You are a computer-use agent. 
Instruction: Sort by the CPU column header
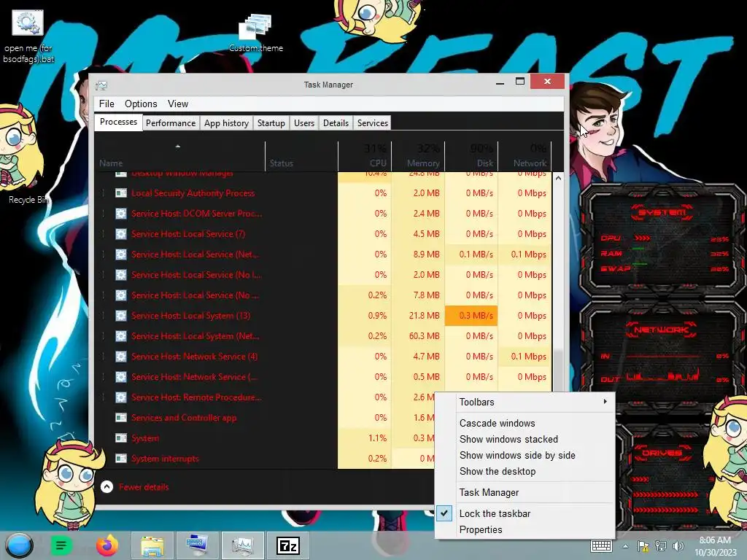point(365,156)
